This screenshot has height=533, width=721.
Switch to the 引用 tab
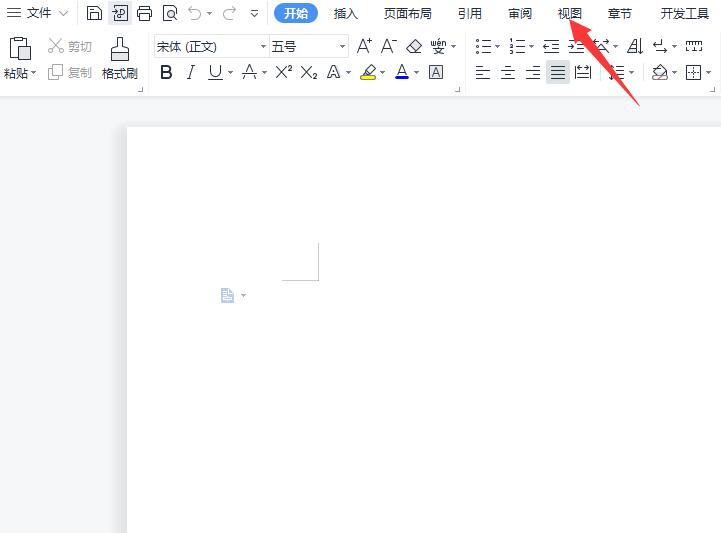click(469, 13)
